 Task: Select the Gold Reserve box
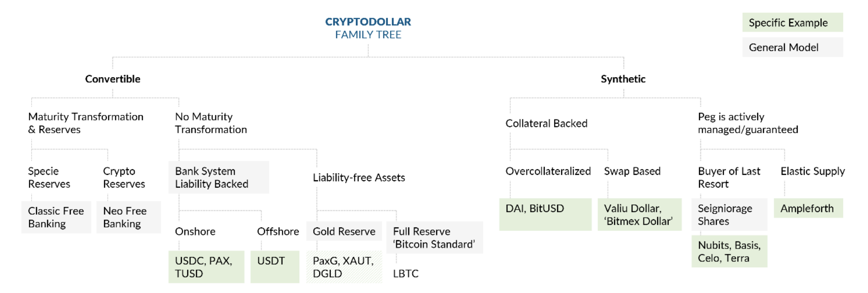[x=344, y=231]
